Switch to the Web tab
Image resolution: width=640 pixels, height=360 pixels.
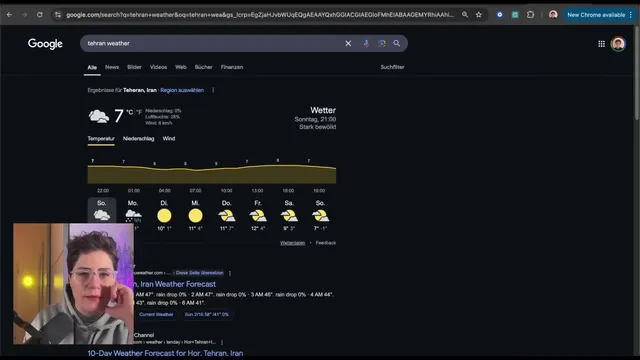click(x=181, y=67)
